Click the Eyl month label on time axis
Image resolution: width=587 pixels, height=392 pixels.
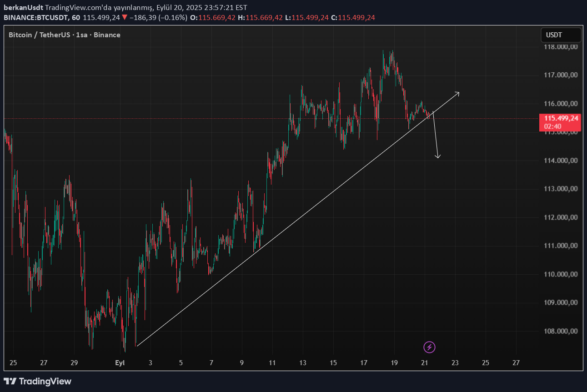tap(120, 363)
